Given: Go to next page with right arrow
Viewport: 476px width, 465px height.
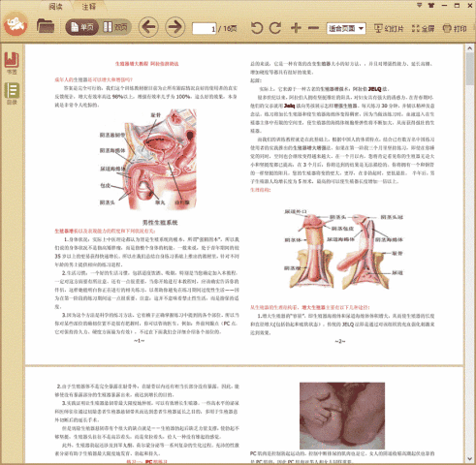Looking at the screenshot, I should 175,27.
